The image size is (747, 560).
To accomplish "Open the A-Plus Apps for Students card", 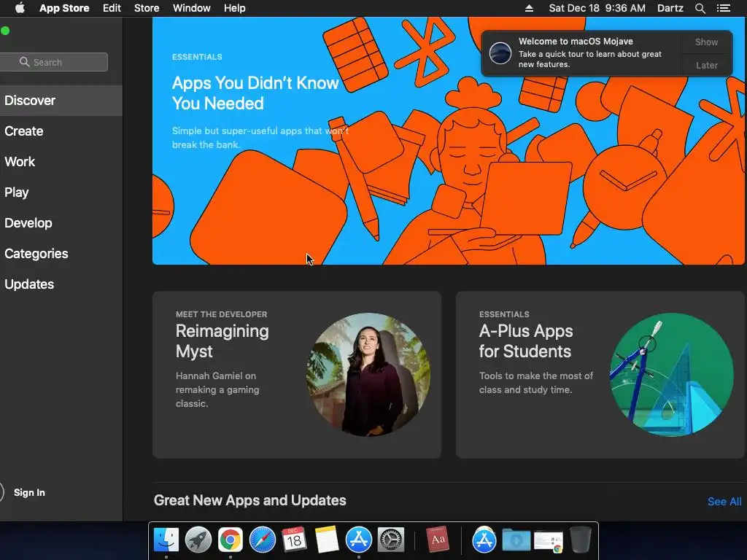I will point(600,375).
